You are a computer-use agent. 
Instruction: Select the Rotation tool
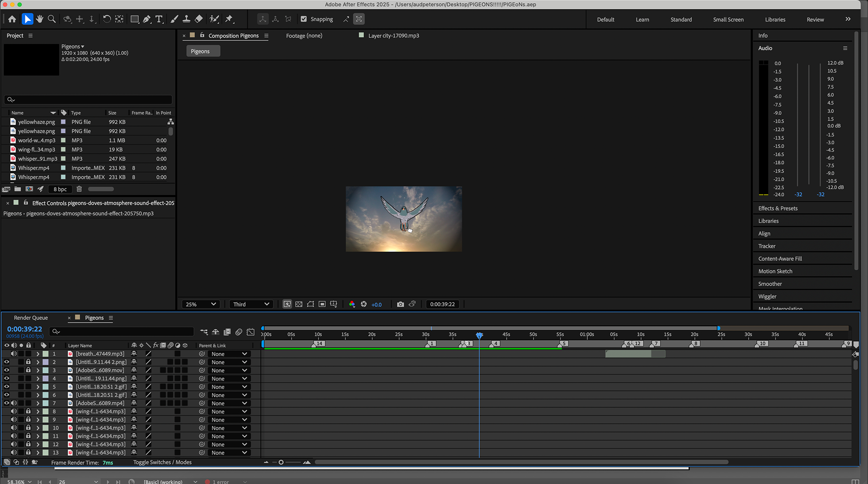pyautogui.click(x=107, y=19)
